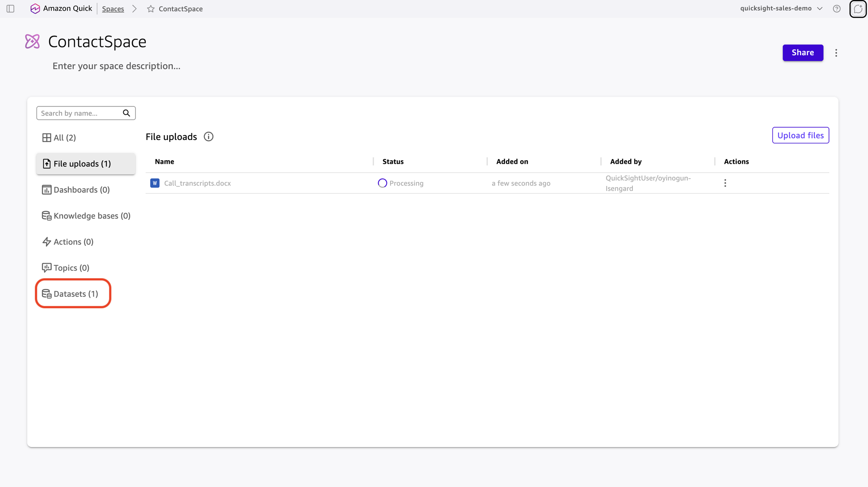Favorite ContactSpace with the star icon

[151, 9]
